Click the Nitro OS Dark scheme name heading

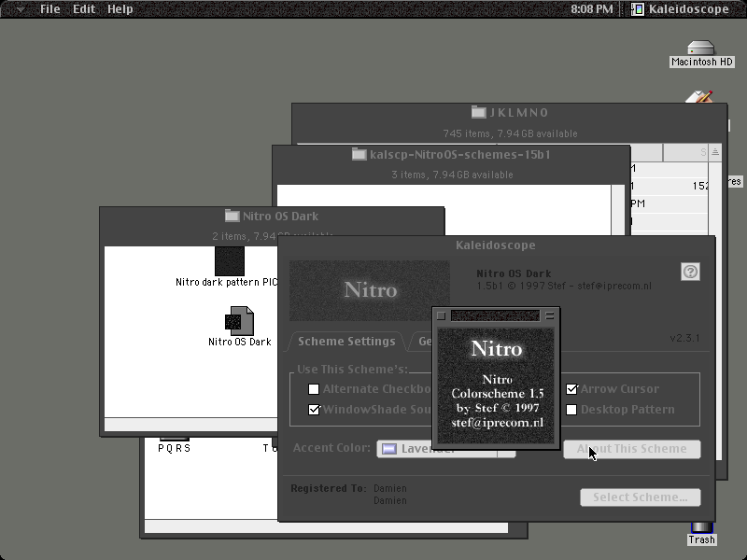514,273
